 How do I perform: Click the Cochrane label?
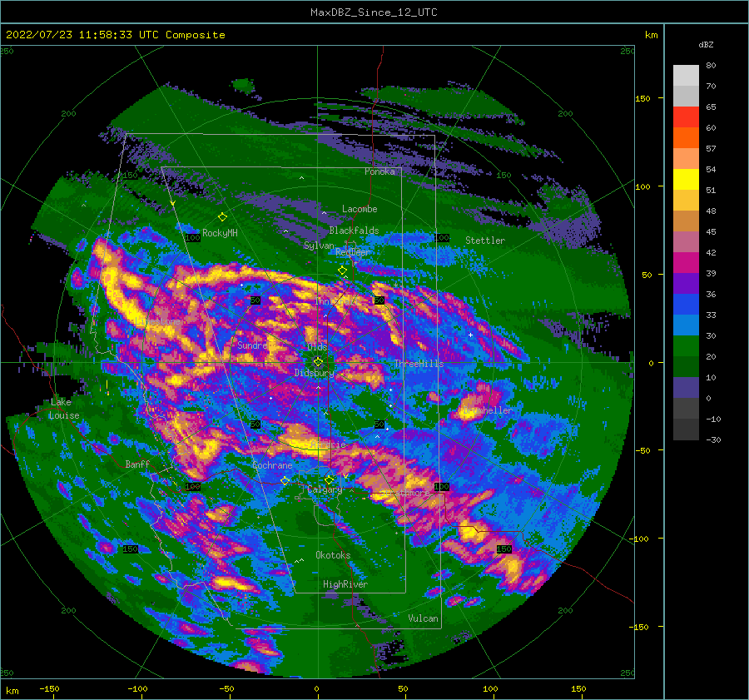[272, 465]
